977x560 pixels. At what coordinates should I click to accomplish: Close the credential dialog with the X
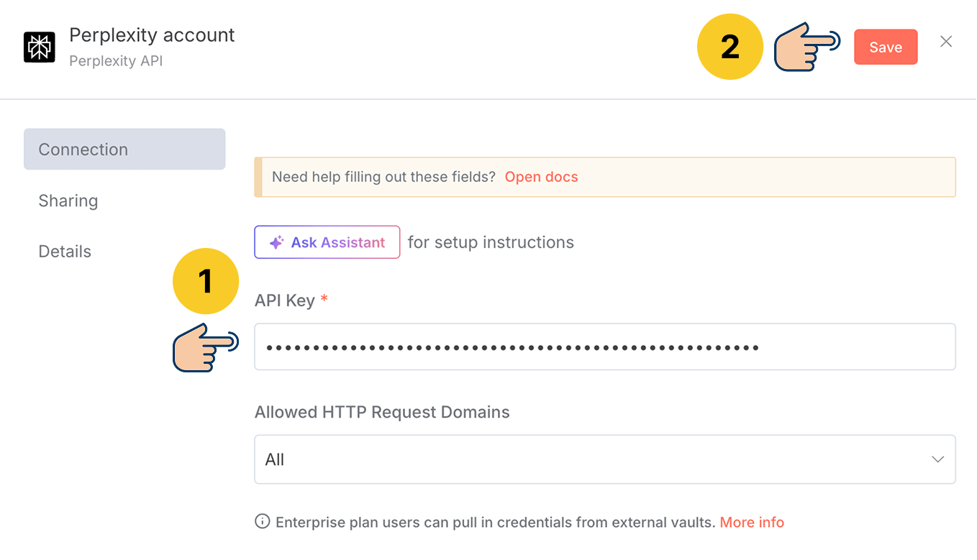pos(946,42)
